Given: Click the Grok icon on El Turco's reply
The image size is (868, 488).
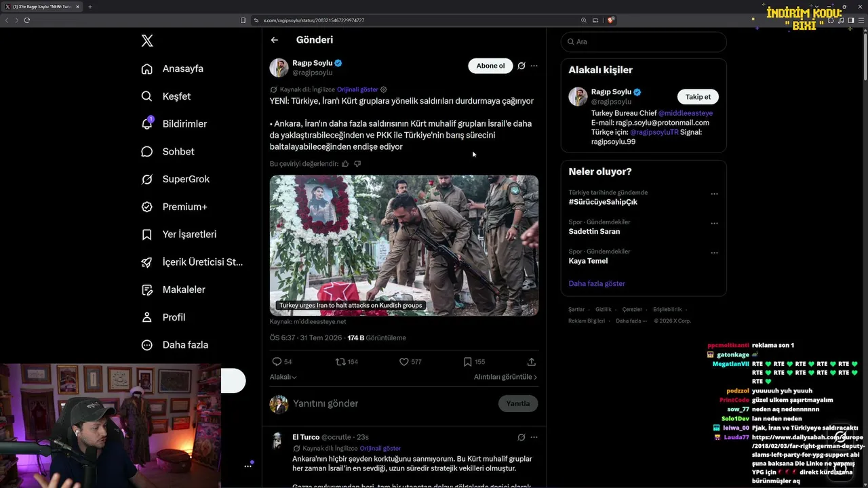Looking at the screenshot, I should tap(521, 437).
